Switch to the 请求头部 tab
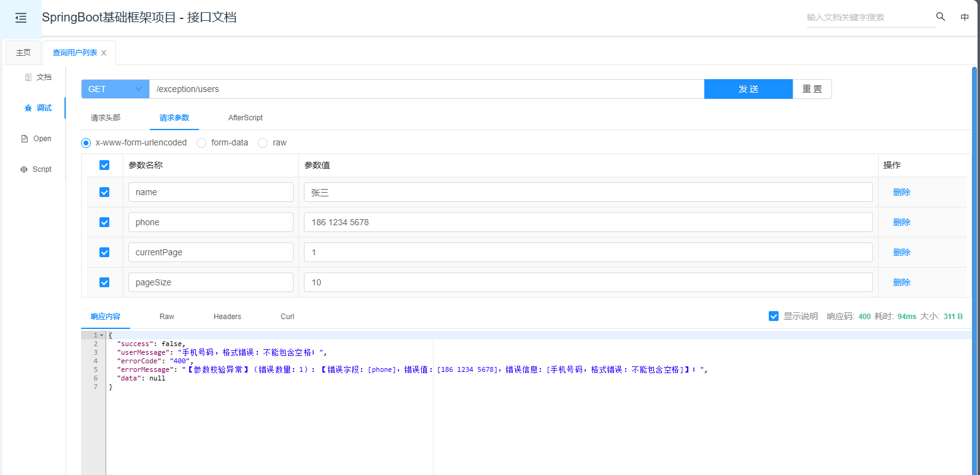 point(106,118)
